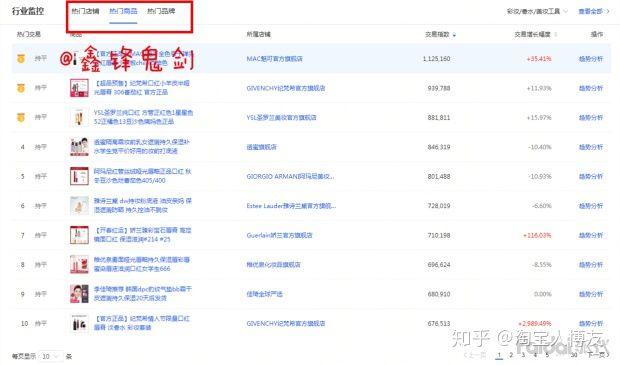
Task: Open the YSL圣罗兰 lipstick product title
Action: point(144,117)
